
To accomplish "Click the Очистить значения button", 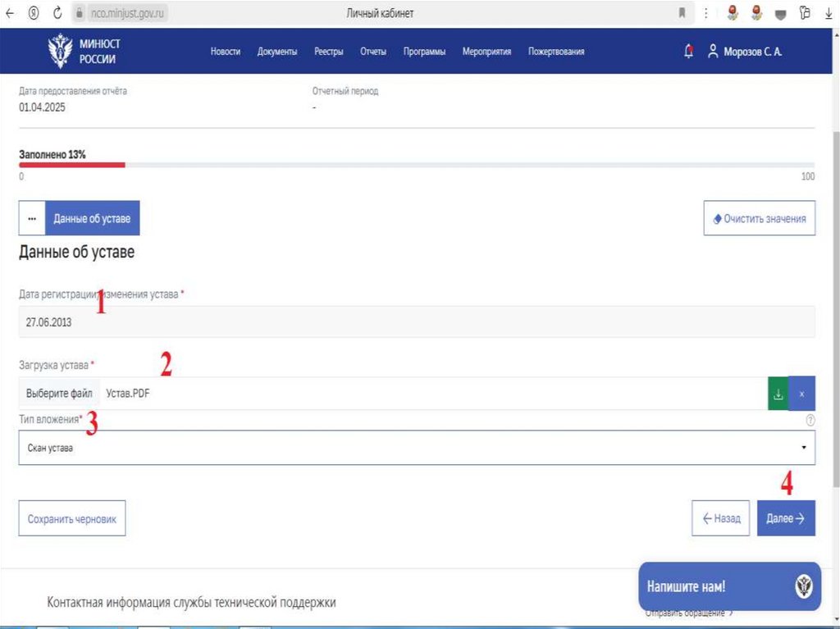I will 760,218.
